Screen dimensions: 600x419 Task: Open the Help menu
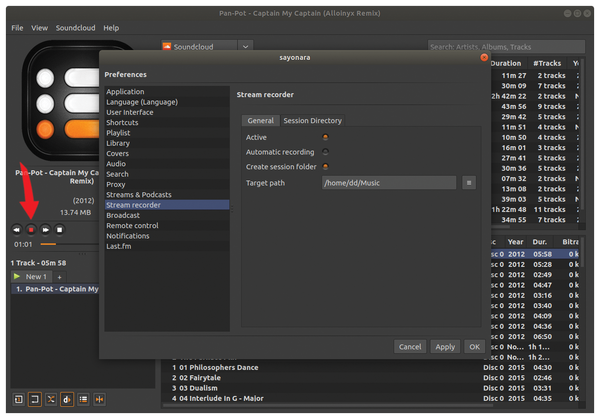[111, 28]
